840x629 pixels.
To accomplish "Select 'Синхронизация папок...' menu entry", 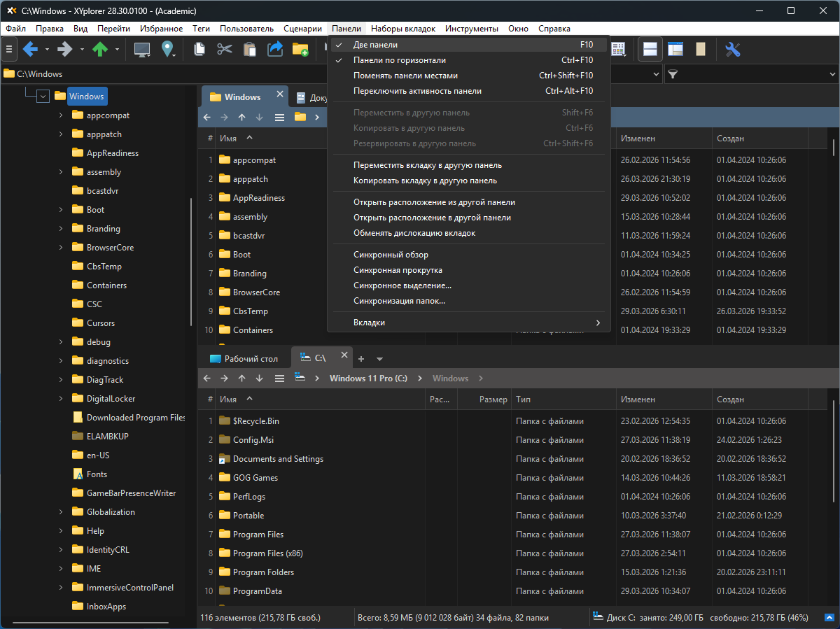I will click(x=399, y=301).
